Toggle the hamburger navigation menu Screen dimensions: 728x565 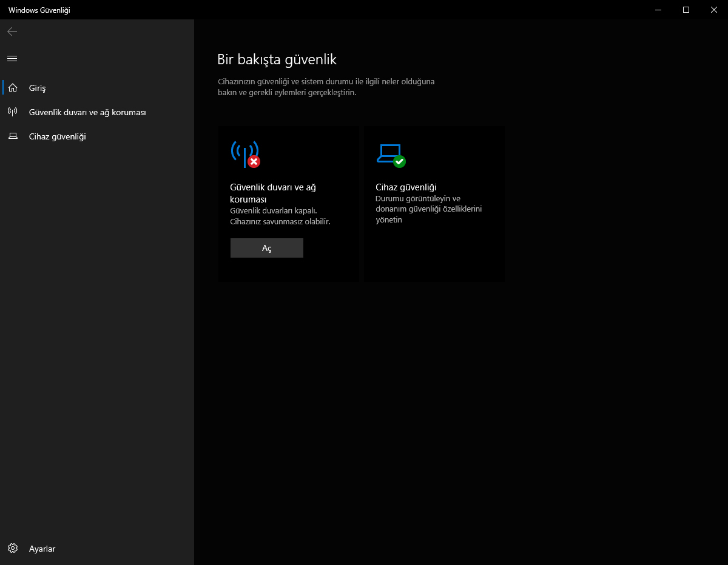pos(12,58)
